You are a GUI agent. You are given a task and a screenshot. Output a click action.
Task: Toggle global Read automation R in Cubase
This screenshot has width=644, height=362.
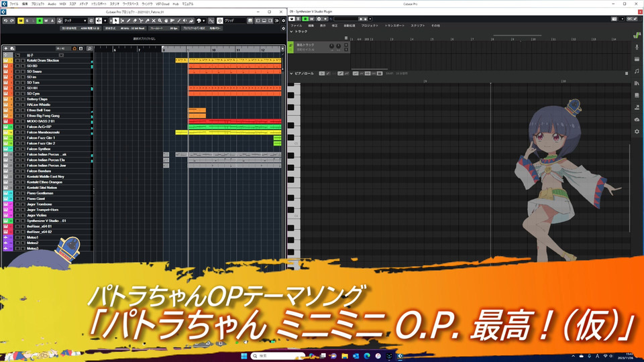tap(40, 21)
